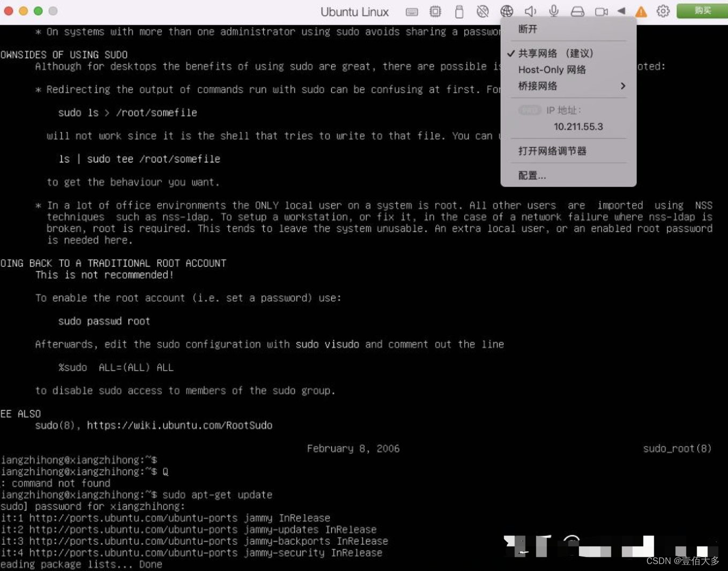
Task: Open the settings gear for the VM
Action: point(663,11)
